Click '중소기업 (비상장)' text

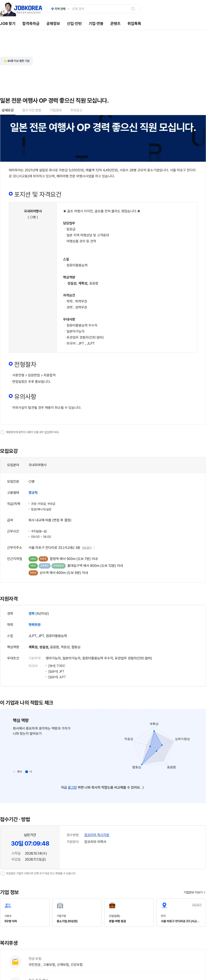67,921
